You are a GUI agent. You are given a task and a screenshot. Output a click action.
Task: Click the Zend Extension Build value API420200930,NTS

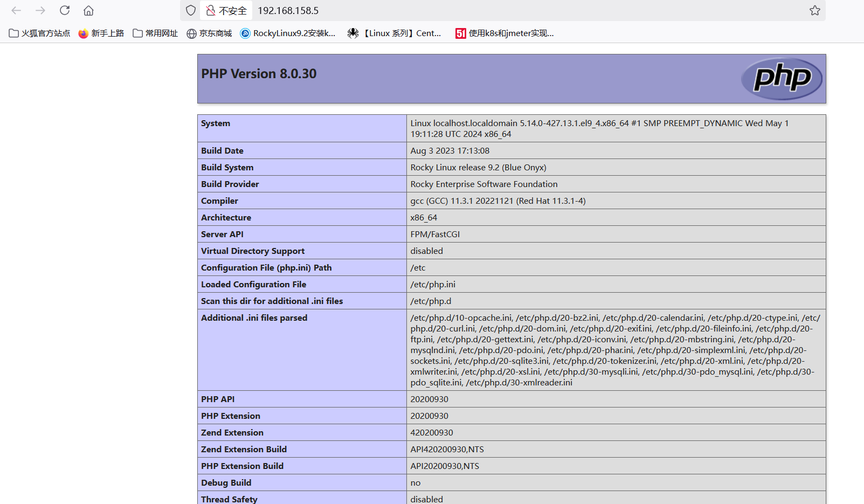tap(447, 450)
